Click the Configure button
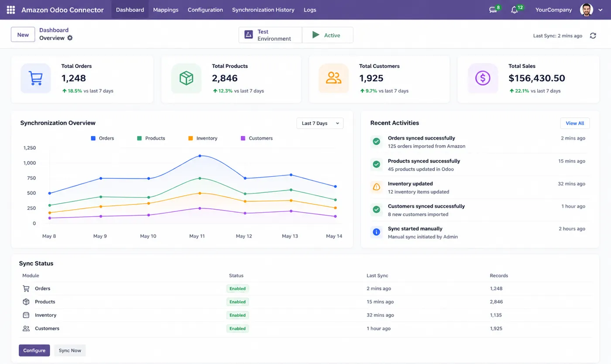 pos(34,350)
